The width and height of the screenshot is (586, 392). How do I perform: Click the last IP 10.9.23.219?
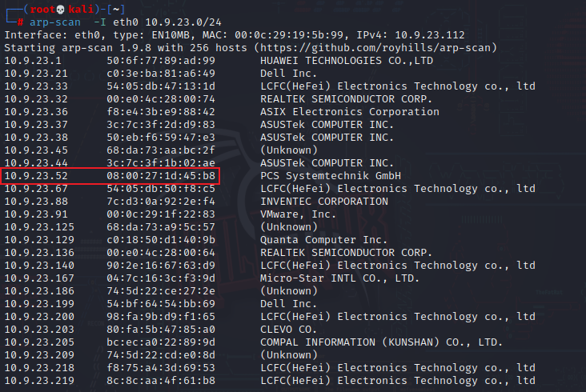39,381
